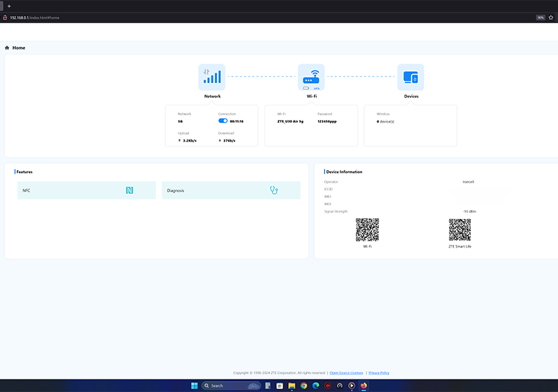The width and height of the screenshot is (558, 392).
Task: Open the Windows Start menu
Action: (195, 386)
